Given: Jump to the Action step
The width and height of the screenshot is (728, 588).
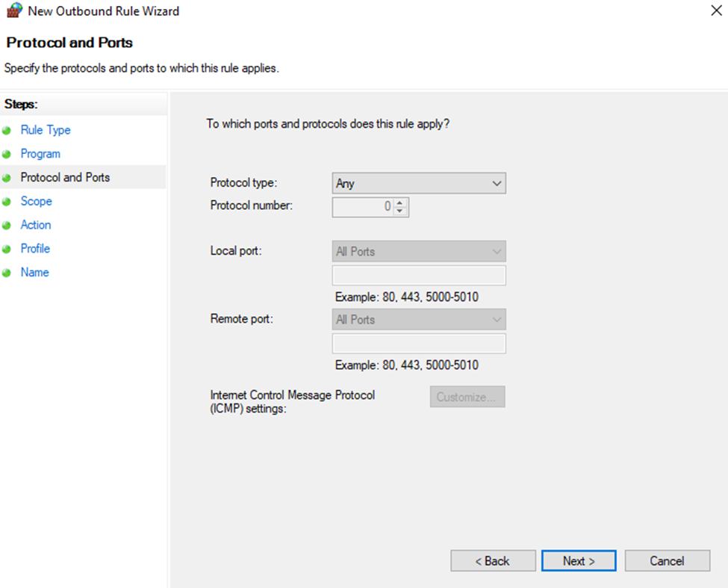Looking at the screenshot, I should pos(36,225).
